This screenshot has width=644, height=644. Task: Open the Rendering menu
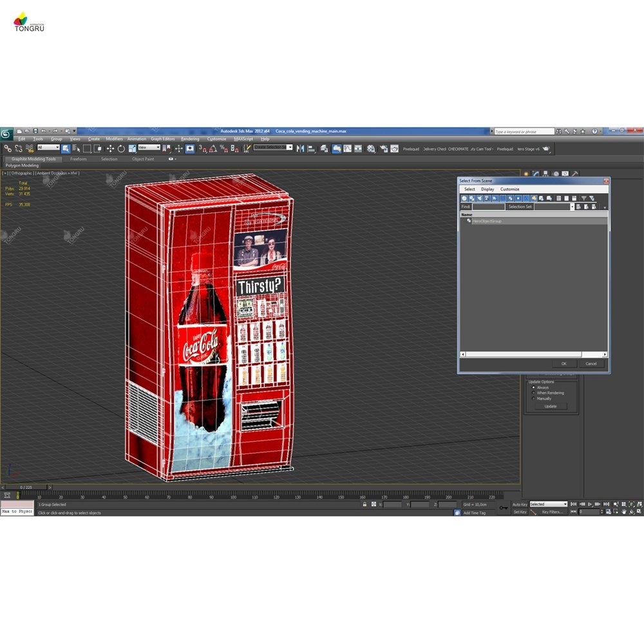click(x=190, y=139)
